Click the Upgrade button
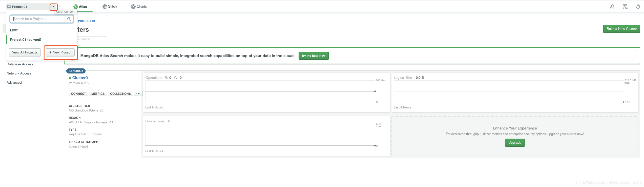 pyautogui.click(x=515, y=143)
